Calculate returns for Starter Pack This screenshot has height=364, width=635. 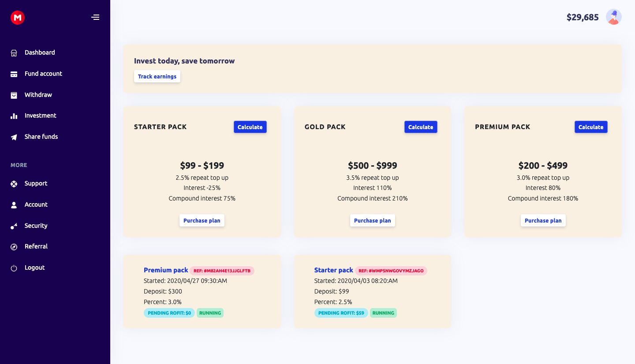click(250, 127)
